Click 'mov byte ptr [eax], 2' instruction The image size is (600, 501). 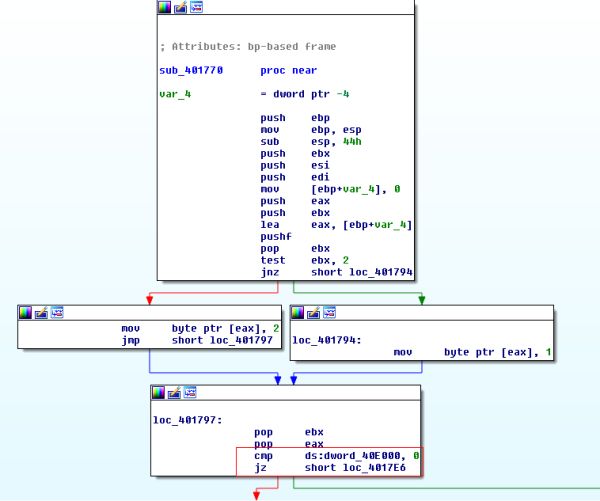pos(201,328)
